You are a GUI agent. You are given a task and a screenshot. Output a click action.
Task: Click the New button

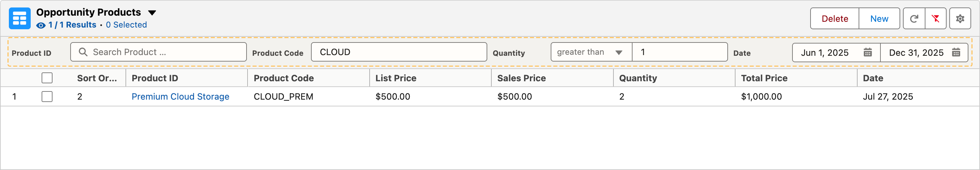[879, 19]
